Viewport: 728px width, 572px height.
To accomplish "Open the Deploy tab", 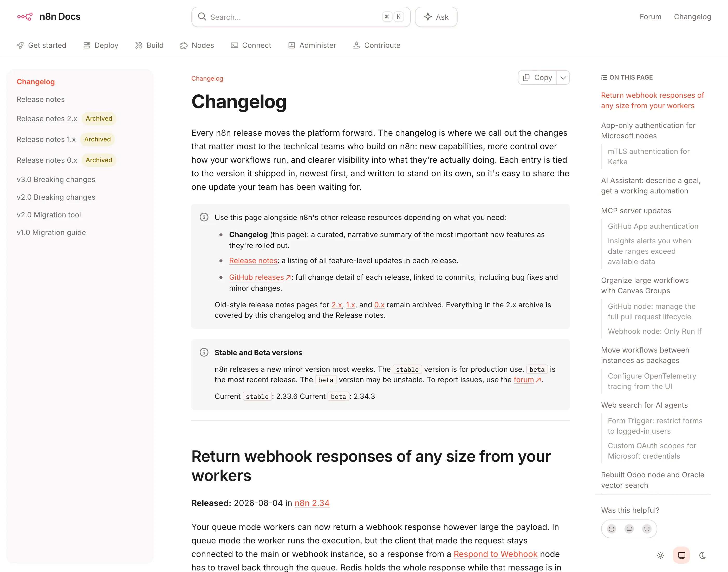I will point(101,45).
